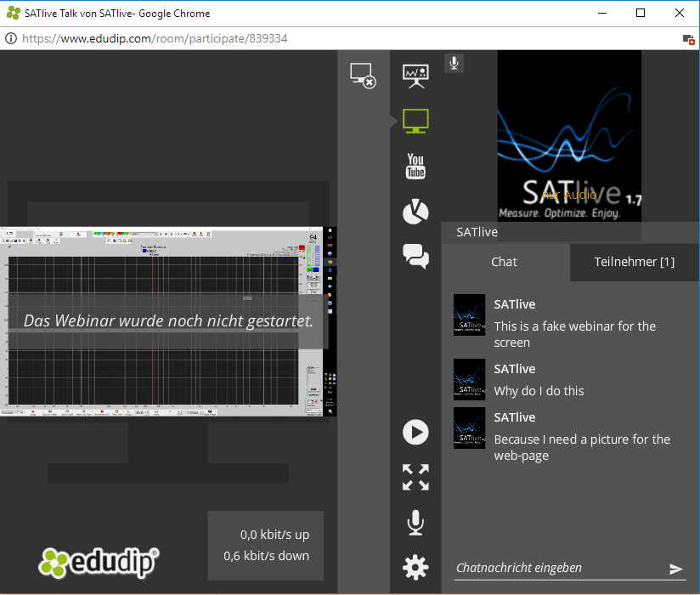
Task: Stop screen sharing via monitor-with-X icon
Action: [x=364, y=75]
